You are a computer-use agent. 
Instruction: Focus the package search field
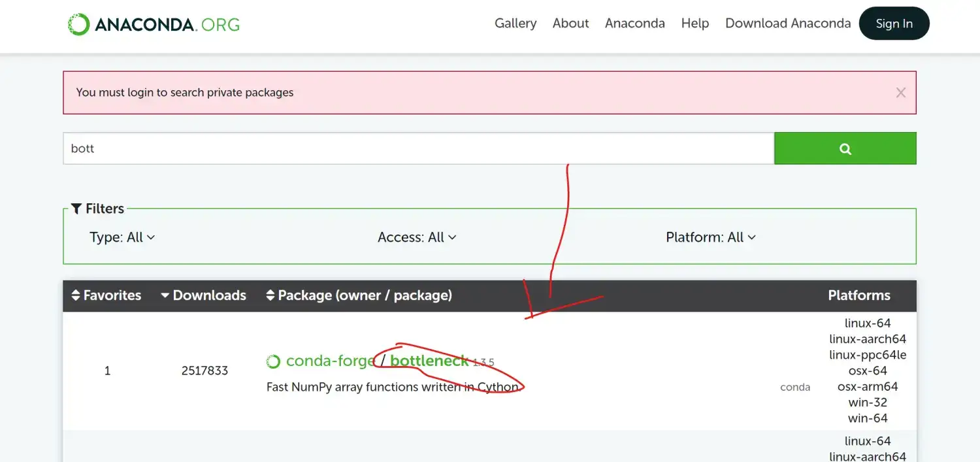(419, 148)
